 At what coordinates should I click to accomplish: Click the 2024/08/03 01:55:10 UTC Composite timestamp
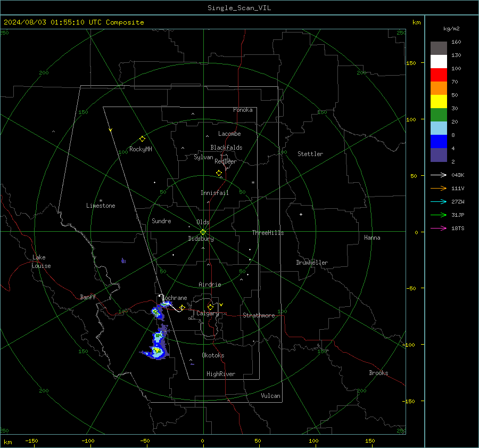click(73, 22)
